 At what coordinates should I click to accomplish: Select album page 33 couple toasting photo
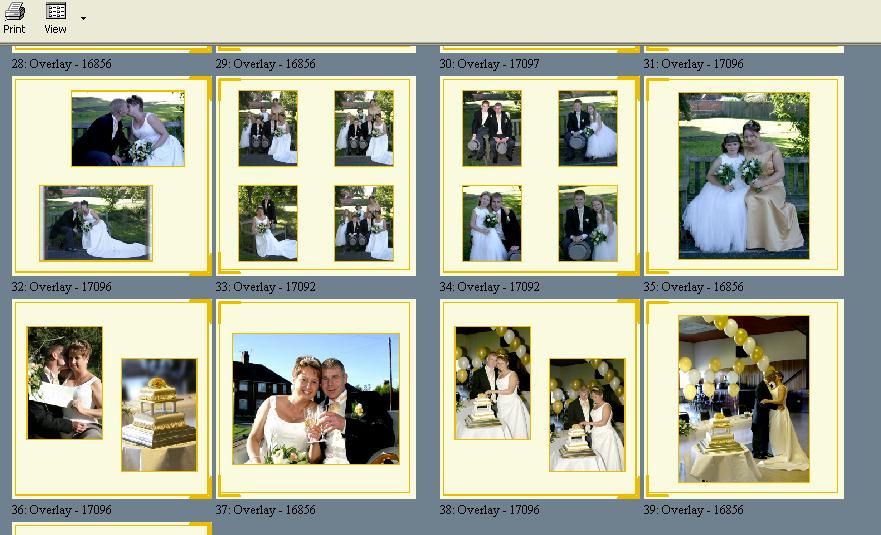316,399
